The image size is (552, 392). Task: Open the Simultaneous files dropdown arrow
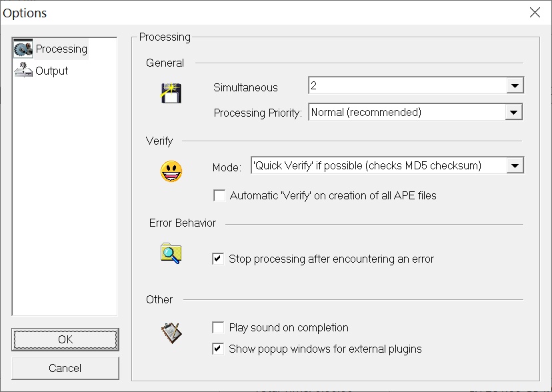515,85
